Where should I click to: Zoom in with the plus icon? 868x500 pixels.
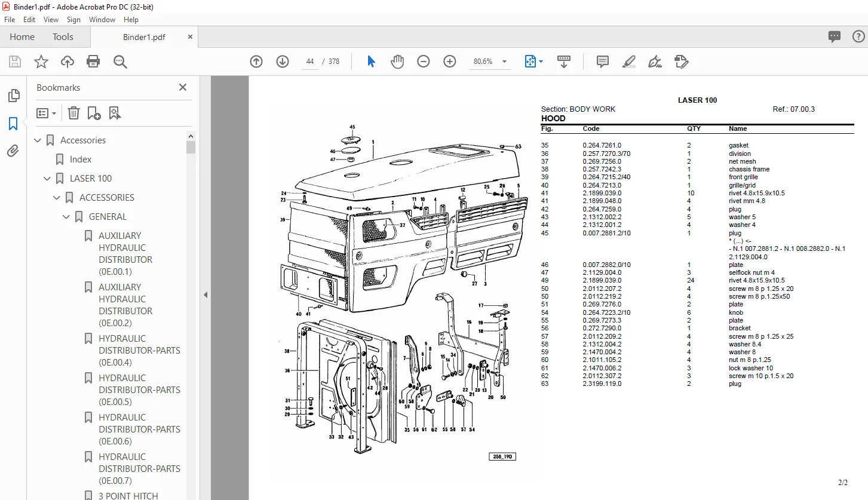tap(450, 62)
